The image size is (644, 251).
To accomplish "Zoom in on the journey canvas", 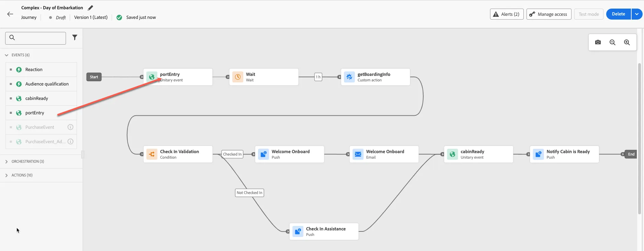I will (x=627, y=42).
